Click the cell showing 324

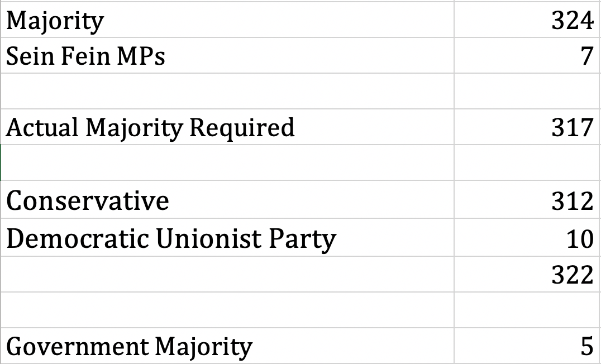click(x=527, y=21)
